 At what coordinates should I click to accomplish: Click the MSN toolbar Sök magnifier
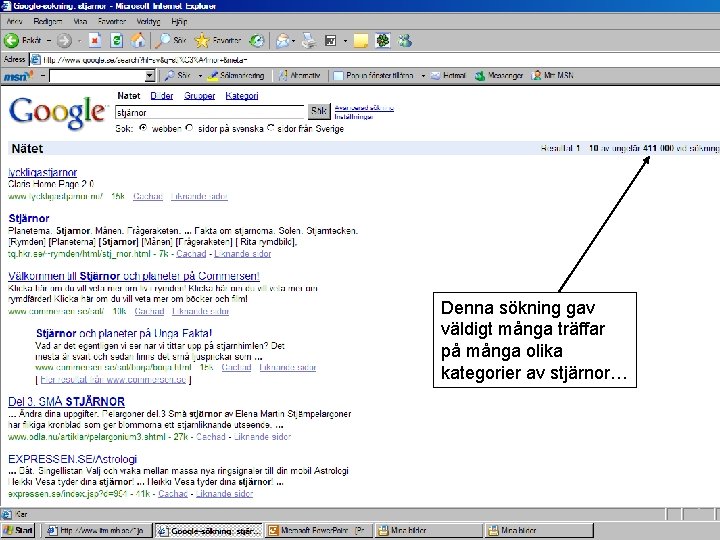coord(177,76)
